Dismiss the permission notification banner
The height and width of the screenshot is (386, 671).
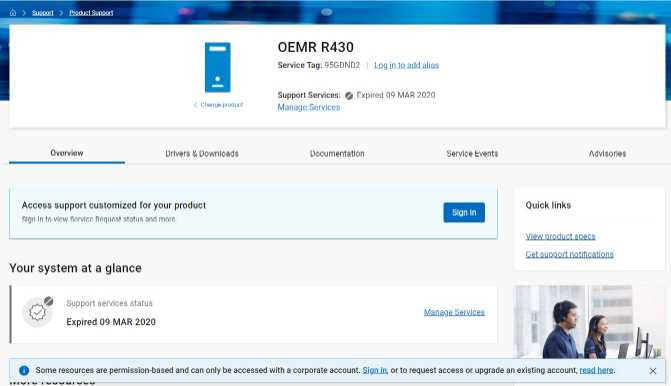pos(653,371)
